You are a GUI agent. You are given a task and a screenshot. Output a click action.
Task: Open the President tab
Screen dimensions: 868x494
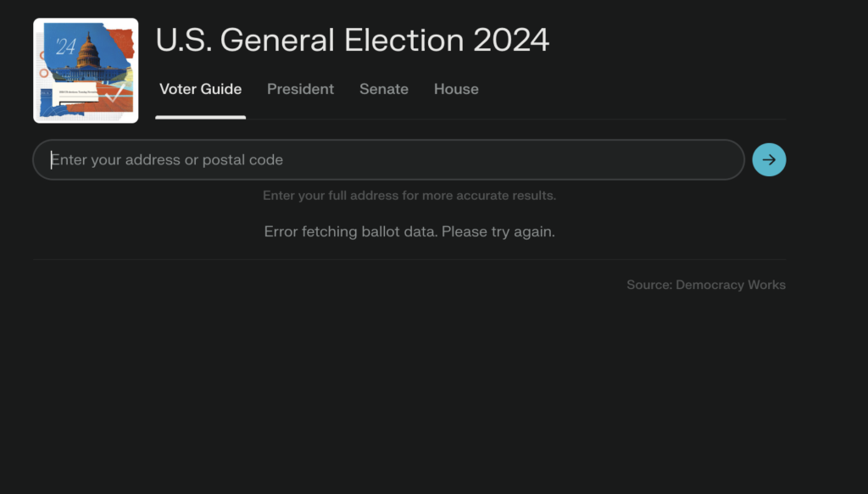(300, 89)
